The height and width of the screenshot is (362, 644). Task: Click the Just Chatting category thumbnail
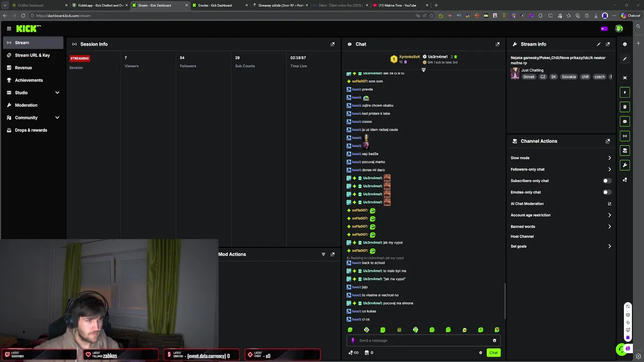(515, 73)
